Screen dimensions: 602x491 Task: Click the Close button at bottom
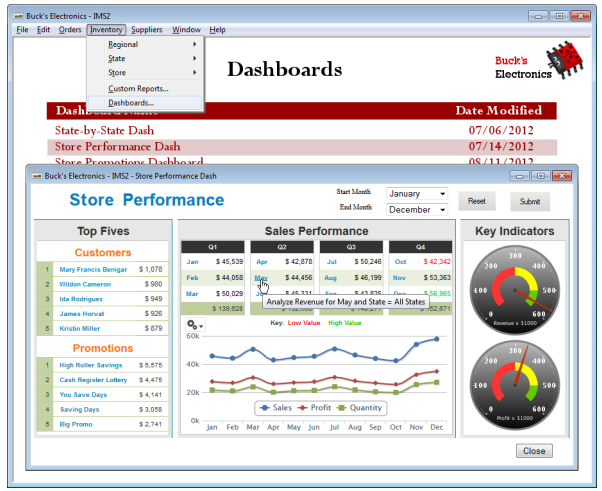(534, 451)
